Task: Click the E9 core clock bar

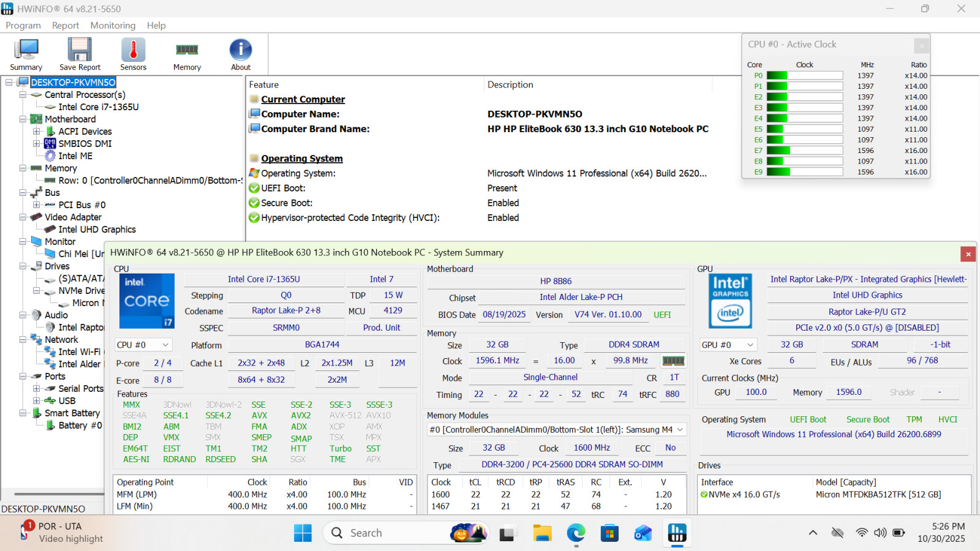Action: 805,172
